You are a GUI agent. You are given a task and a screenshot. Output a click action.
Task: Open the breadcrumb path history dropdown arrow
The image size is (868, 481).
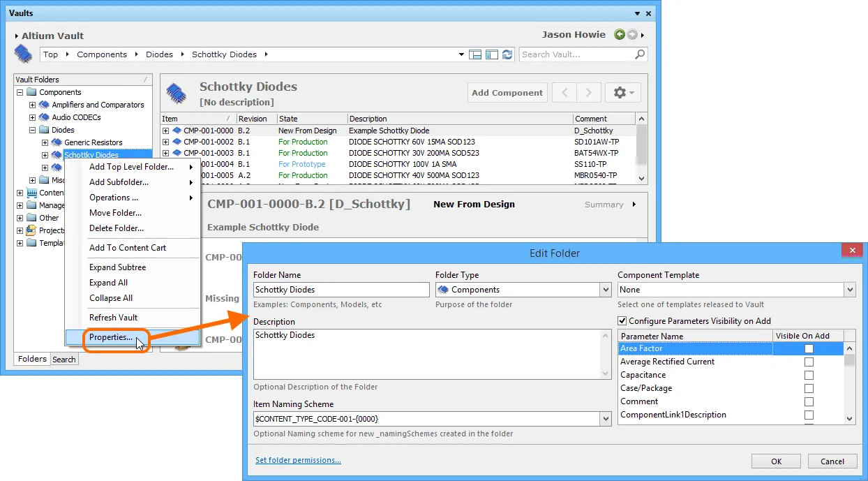[x=461, y=54]
